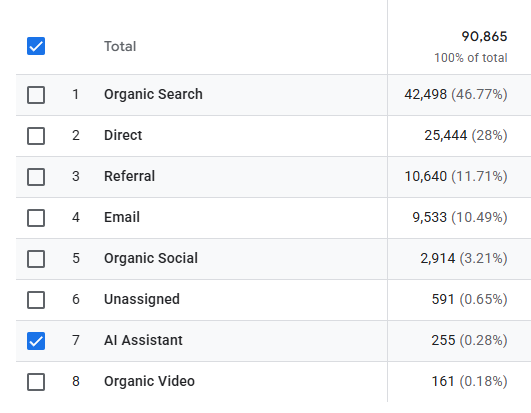531x413 pixels.
Task: Click the 255 AI Assistant value
Action: pos(443,340)
